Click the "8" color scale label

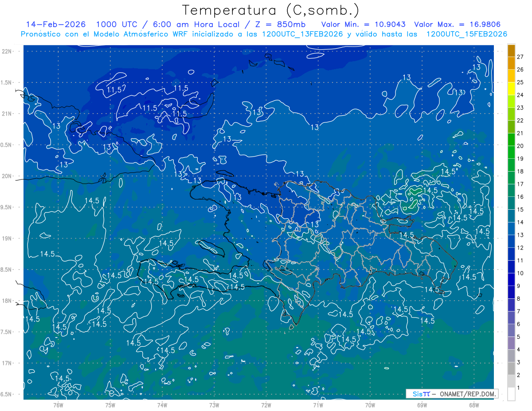519,299
